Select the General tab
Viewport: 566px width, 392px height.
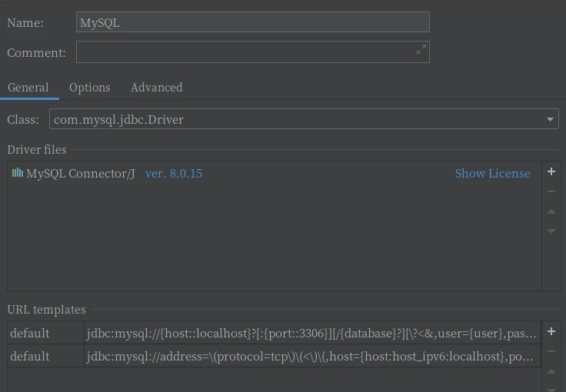(28, 88)
